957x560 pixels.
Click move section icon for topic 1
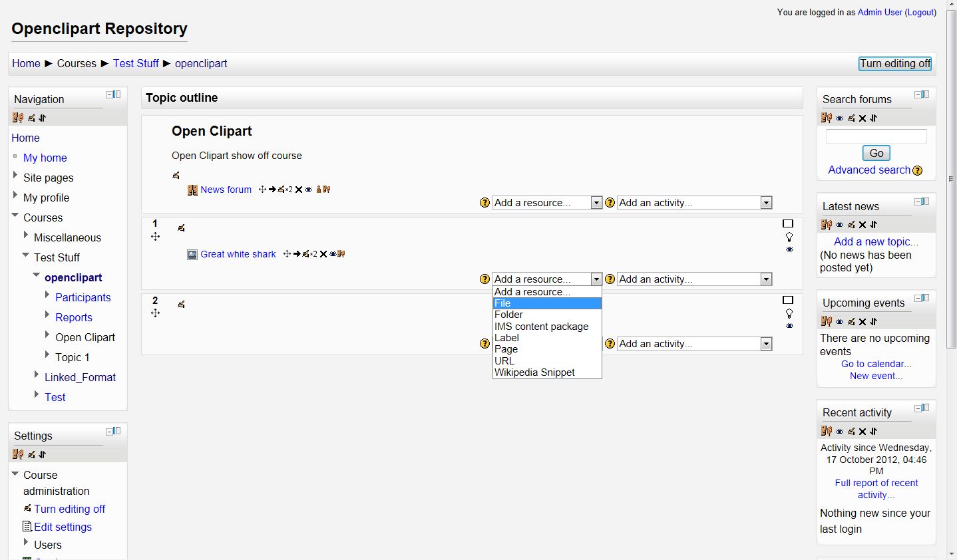coord(155,237)
